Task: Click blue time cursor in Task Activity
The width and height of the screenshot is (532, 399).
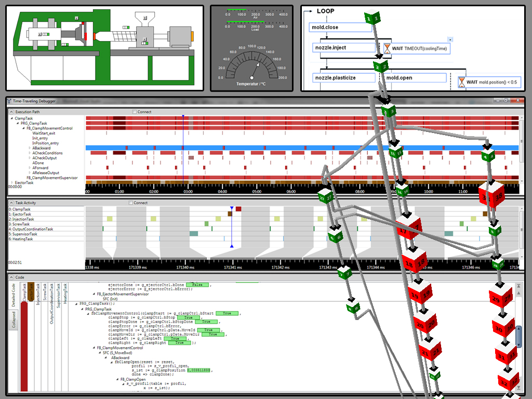Action: point(232,227)
